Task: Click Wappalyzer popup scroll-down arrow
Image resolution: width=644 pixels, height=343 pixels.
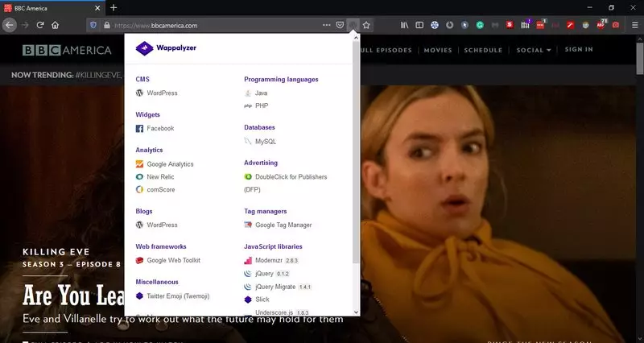Action: [356, 312]
